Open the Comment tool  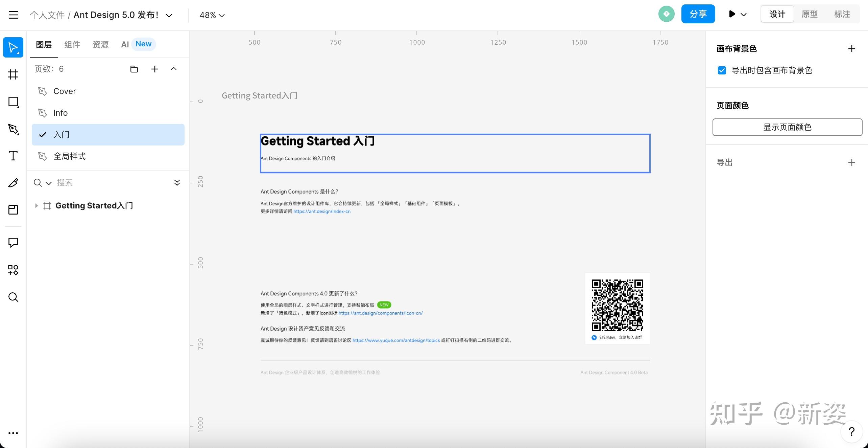pos(13,243)
